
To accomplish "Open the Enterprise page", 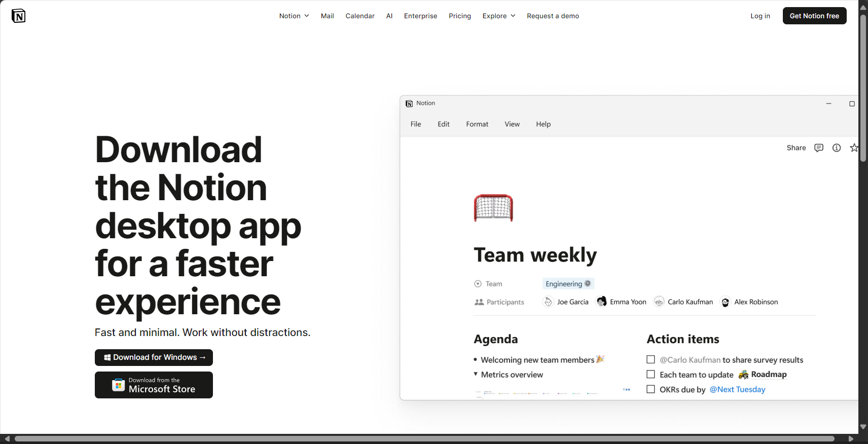I will pyautogui.click(x=420, y=16).
